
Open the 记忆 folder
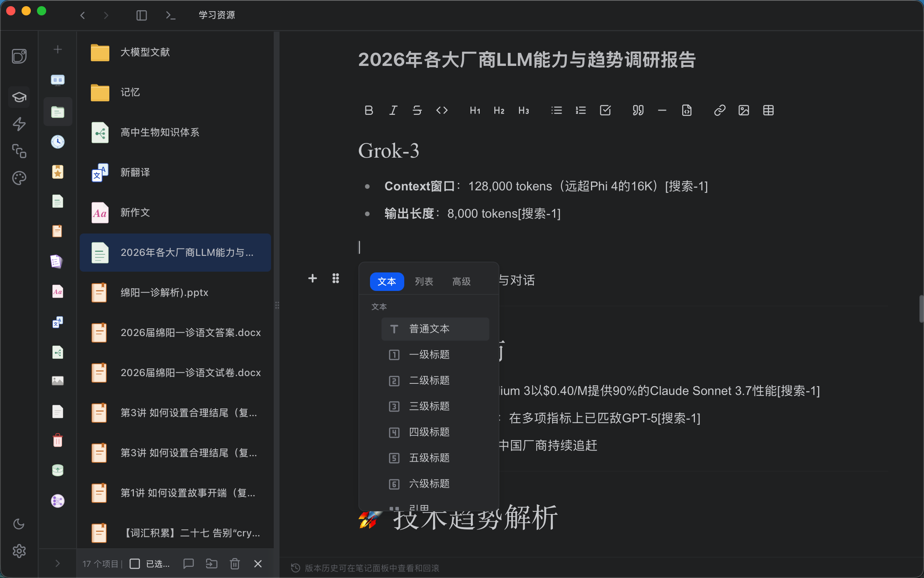[x=175, y=92]
